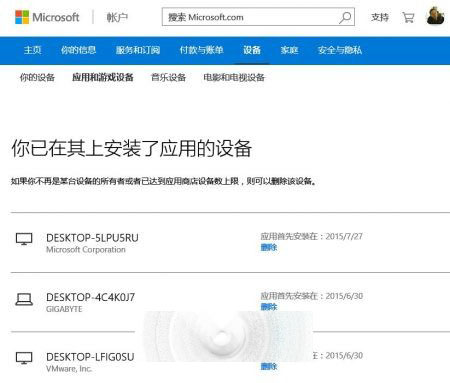Viewport: 450px width, 383px height.
Task: Open the 电影和电视设备 sub-tab
Action: point(234,78)
